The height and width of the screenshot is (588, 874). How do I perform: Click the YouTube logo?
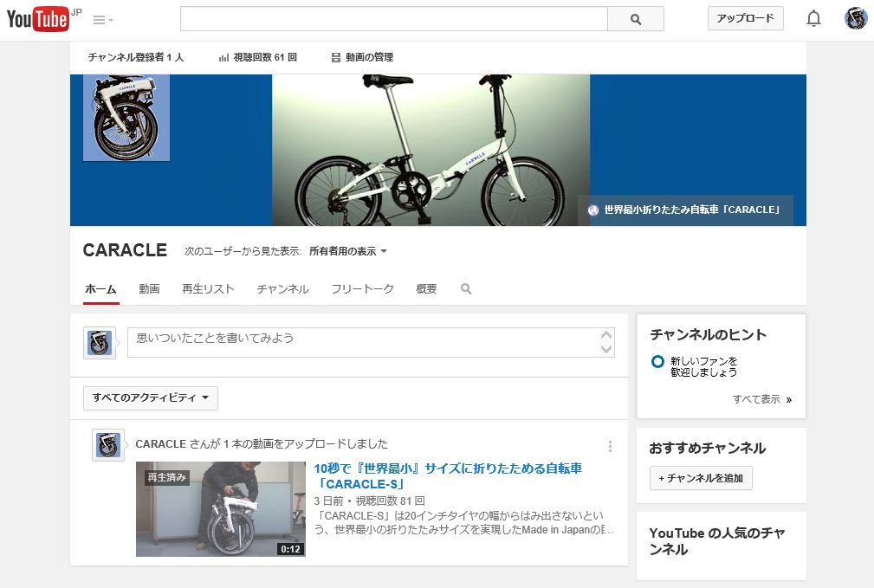pos(38,19)
